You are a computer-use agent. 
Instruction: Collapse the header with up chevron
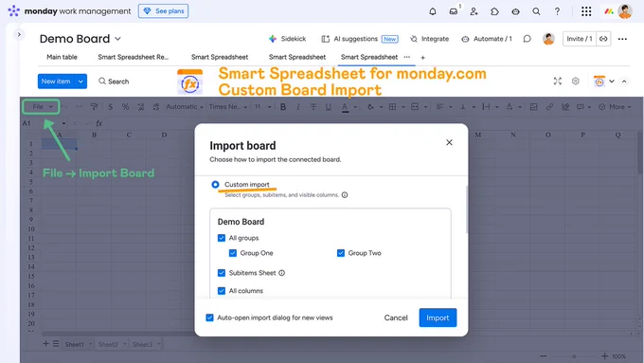tap(624, 82)
